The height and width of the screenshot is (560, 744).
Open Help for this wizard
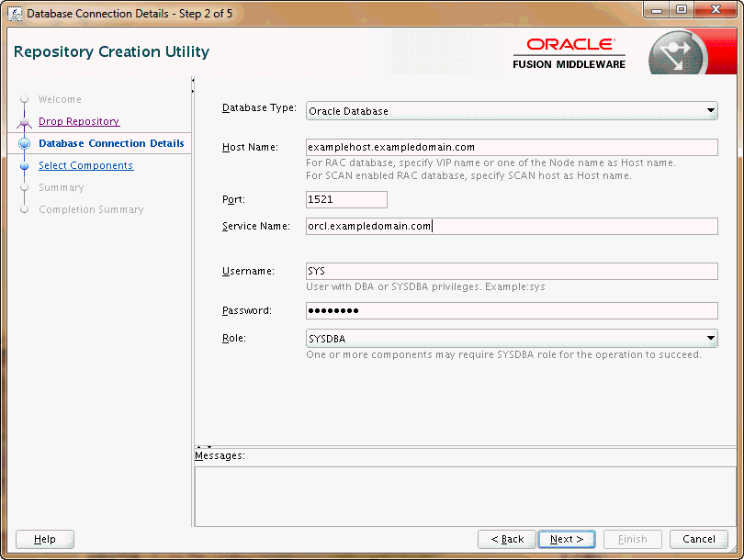[x=45, y=539]
